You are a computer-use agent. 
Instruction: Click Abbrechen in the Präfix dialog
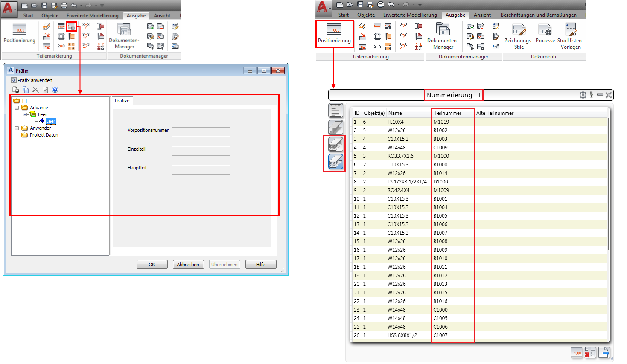tap(188, 265)
